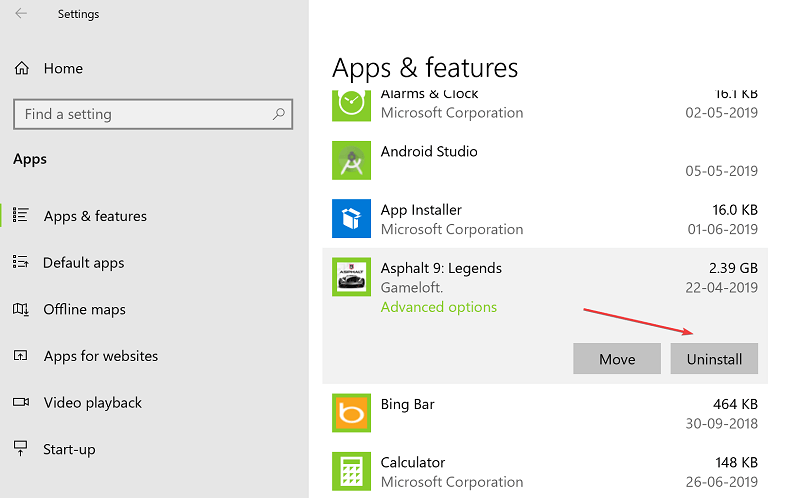Click the back arrow in Settings header
Screen dimensions: 800x498
pos(21,13)
